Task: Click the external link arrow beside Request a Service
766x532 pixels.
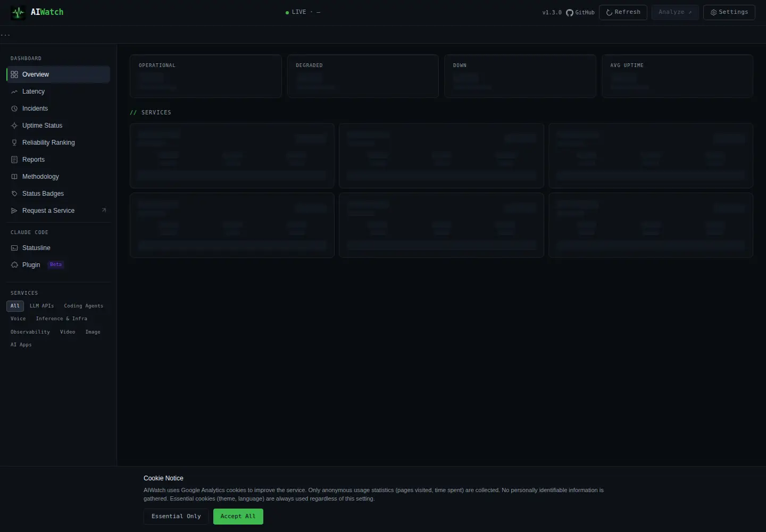Action: (x=104, y=210)
